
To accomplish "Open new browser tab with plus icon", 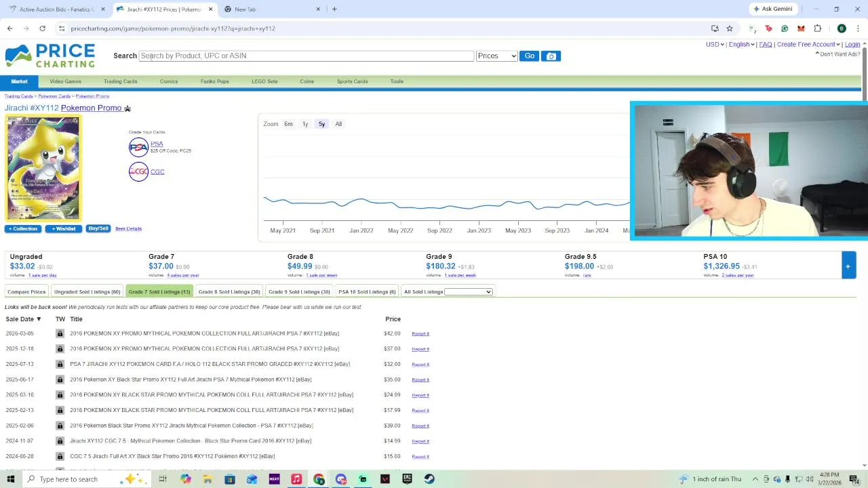I will 334,9.
